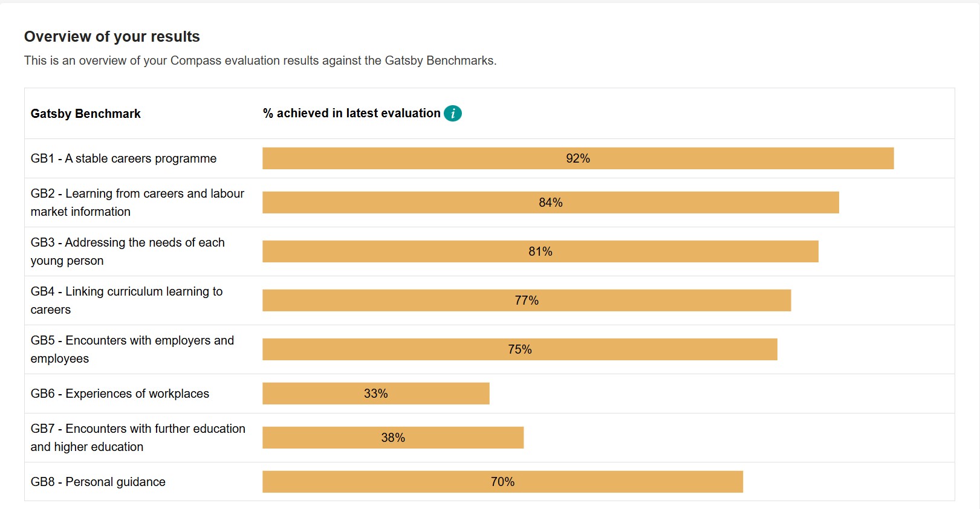Click 'GB3 - Addressing the needs of each young person'
The width and height of the screenshot is (980, 509).
coord(128,251)
